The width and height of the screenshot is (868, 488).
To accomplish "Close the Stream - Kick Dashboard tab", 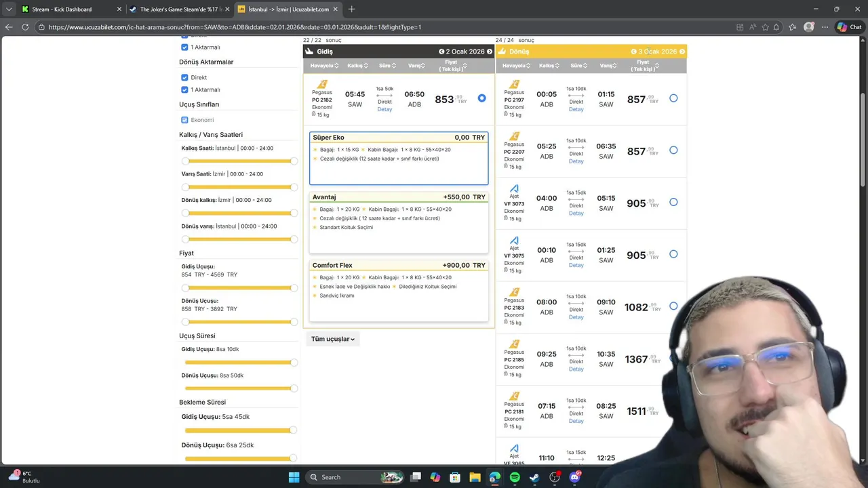I will tap(119, 9).
